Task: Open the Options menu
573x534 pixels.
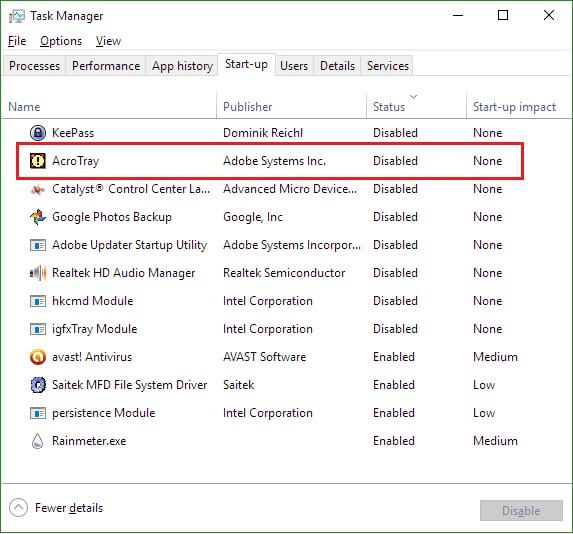Action: (61, 41)
